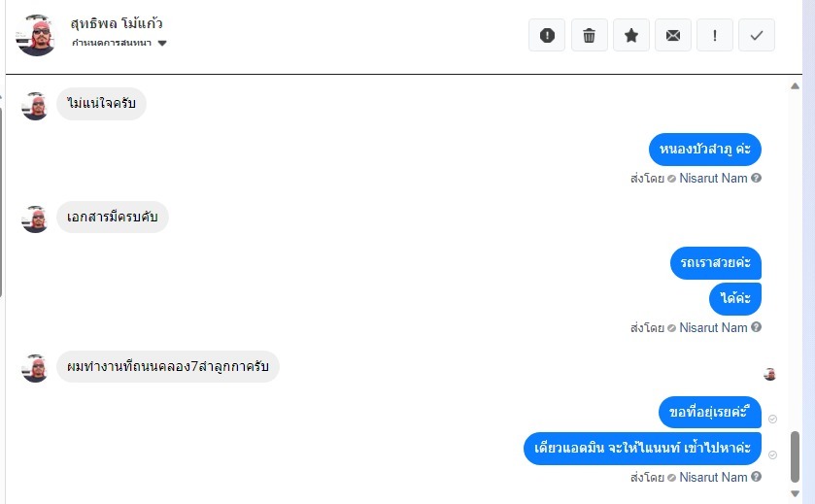Mark conversation done with the checkmark icon

point(757,35)
